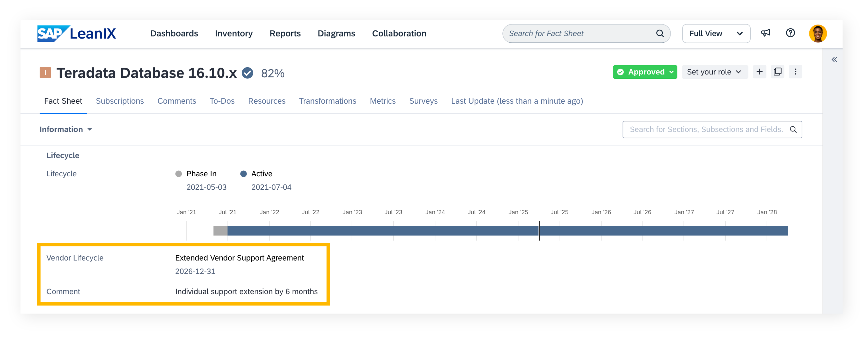Open the Full View dropdown
This screenshot has height=339, width=868.
[716, 33]
